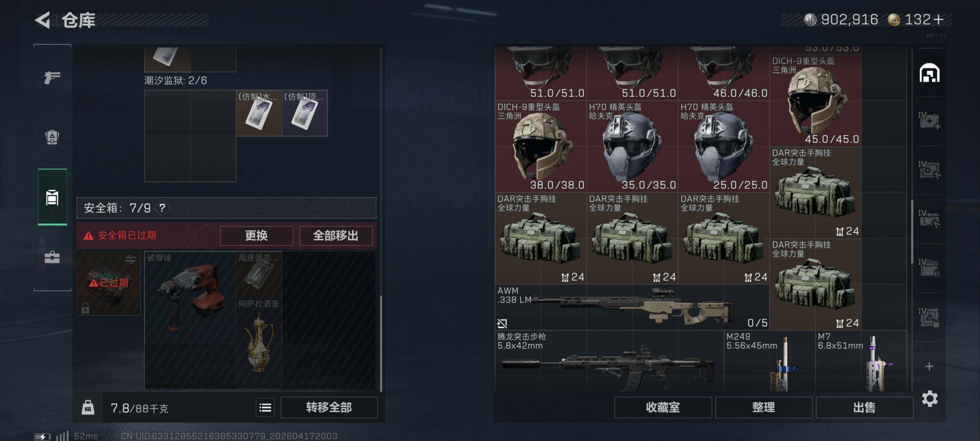Viewport: 980px width, 441px height.
Task: Click the 全部移出 button
Action: point(336,236)
